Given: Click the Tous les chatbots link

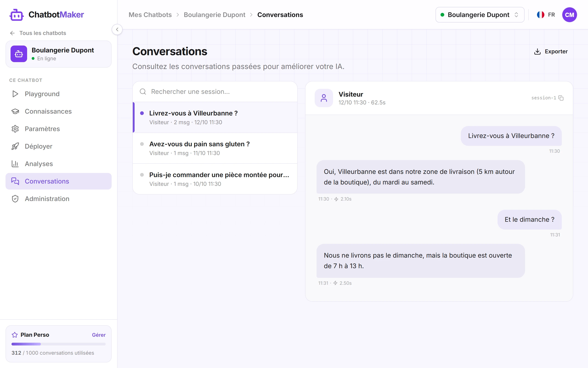Looking at the screenshot, I should click(x=42, y=33).
